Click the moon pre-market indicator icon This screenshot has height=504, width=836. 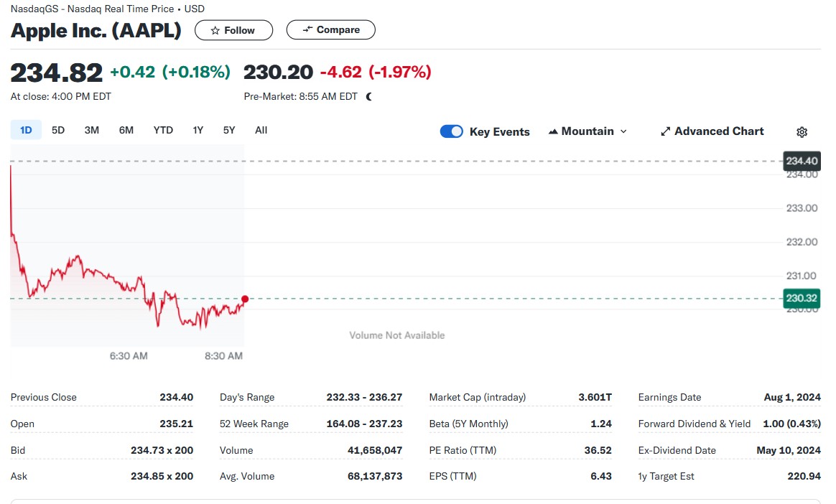(369, 96)
